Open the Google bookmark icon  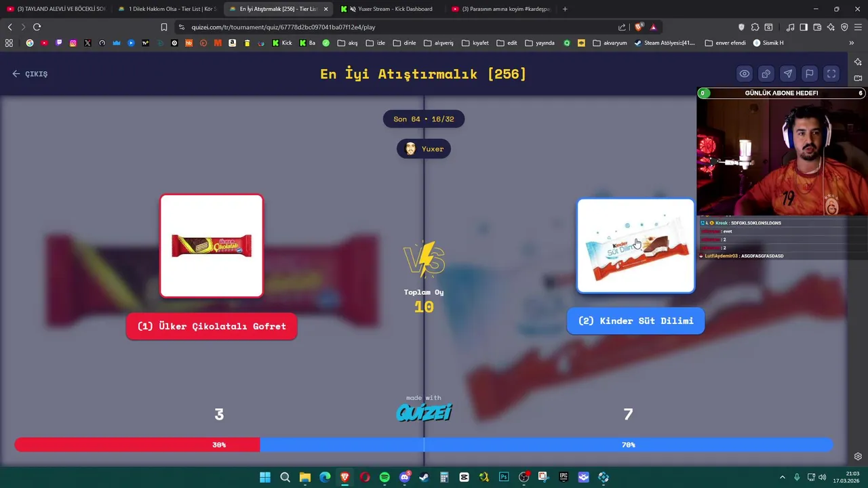[x=30, y=43]
